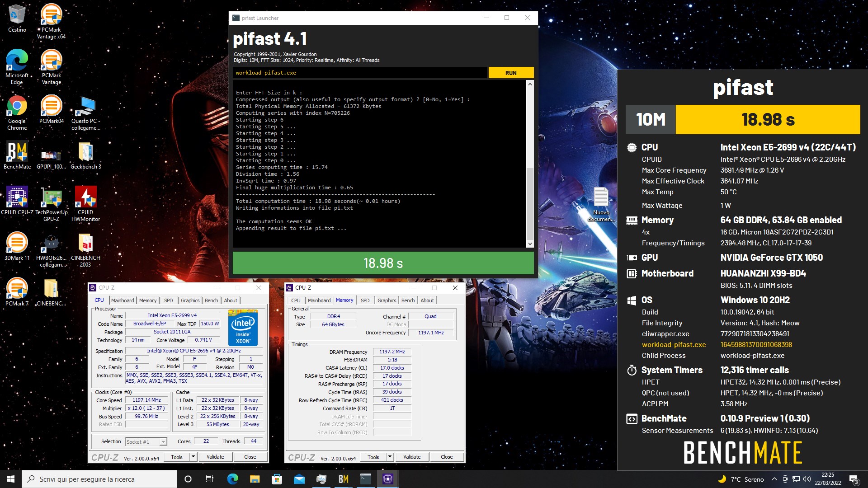Viewport: 868px width, 488px height.
Task: Open About tab in left CPU-Z window
Action: click(x=231, y=300)
